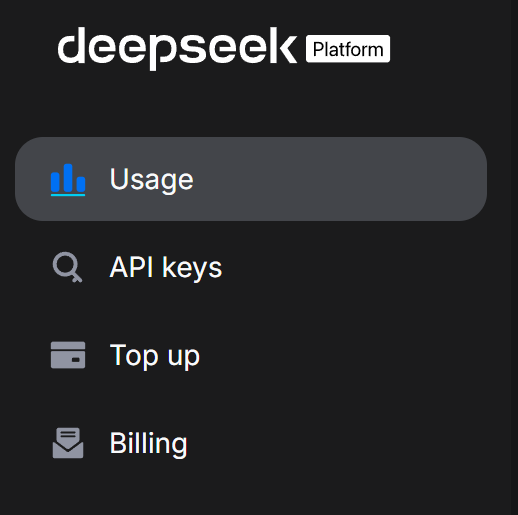
Task: Click the "Billing" text label
Action: [x=149, y=444]
